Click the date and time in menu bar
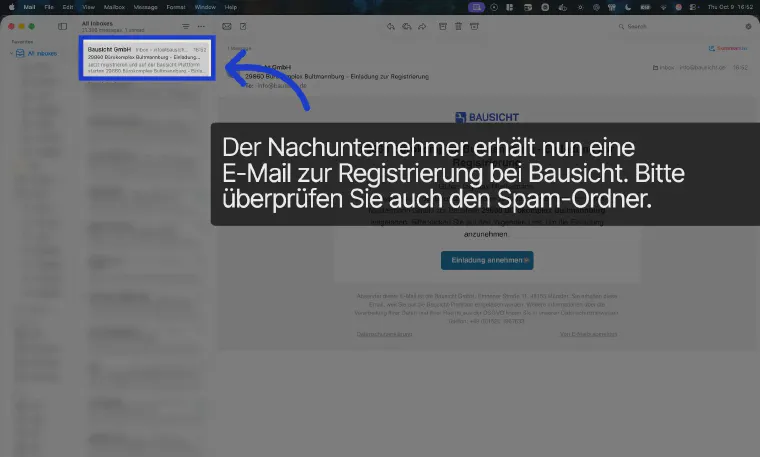This screenshot has height=457, width=760. tap(730, 7)
